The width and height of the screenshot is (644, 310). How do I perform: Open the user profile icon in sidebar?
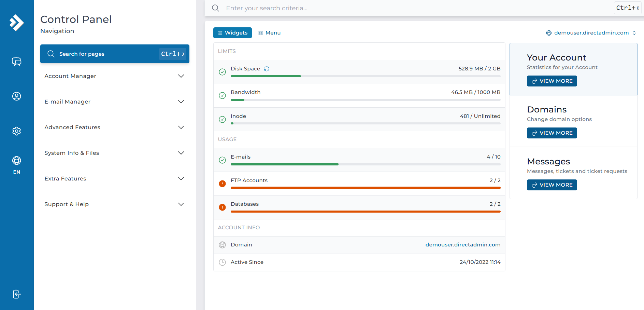point(16,96)
